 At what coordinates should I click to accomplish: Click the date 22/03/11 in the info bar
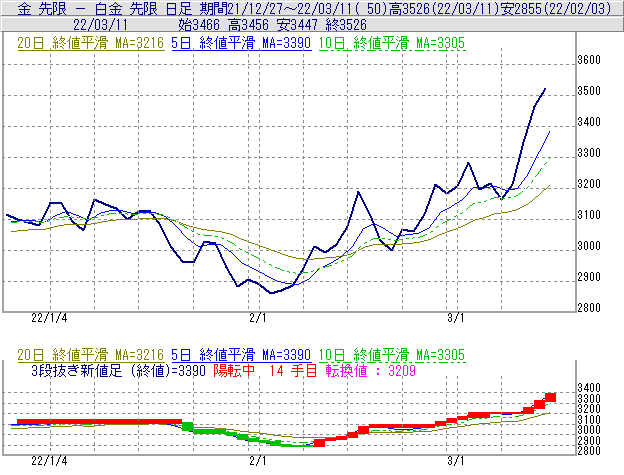(100, 25)
